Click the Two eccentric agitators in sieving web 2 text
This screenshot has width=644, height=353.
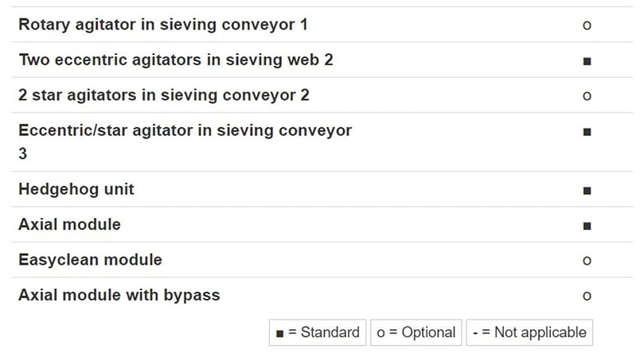click(x=176, y=60)
